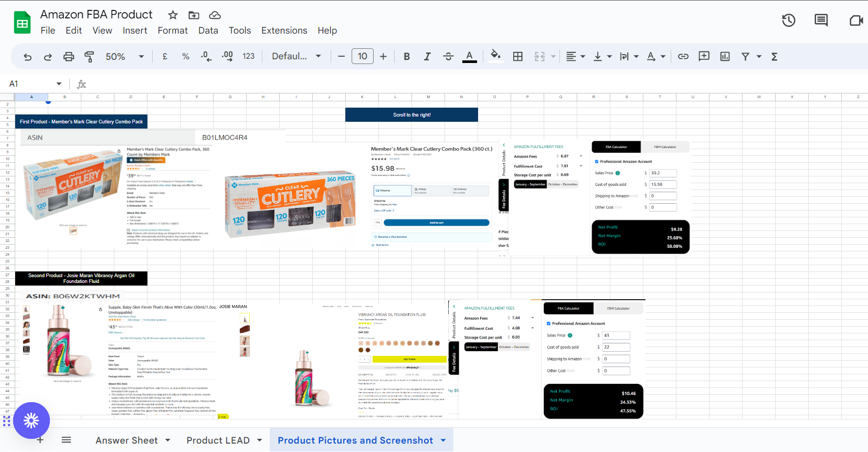The image size is (868, 452).
Task: Open more number formats (123)
Action: (248, 56)
